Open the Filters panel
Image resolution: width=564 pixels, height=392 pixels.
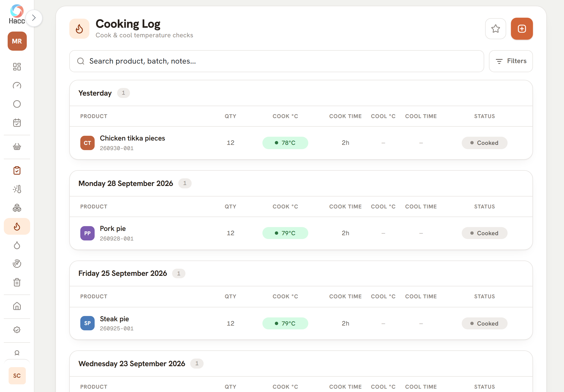click(511, 61)
